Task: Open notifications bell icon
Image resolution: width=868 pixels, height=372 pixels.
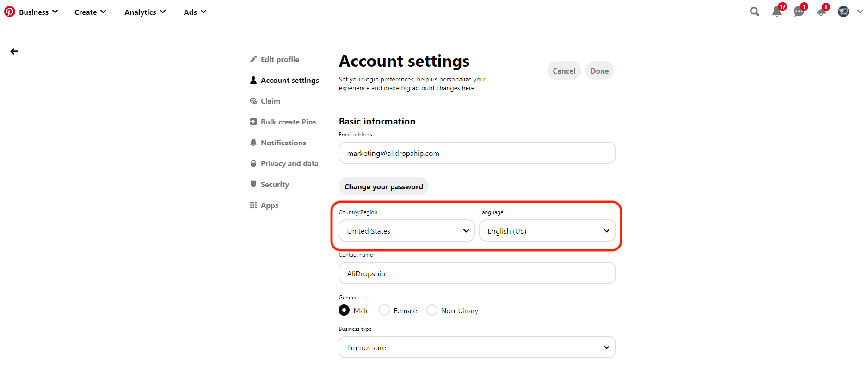Action: [x=776, y=12]
